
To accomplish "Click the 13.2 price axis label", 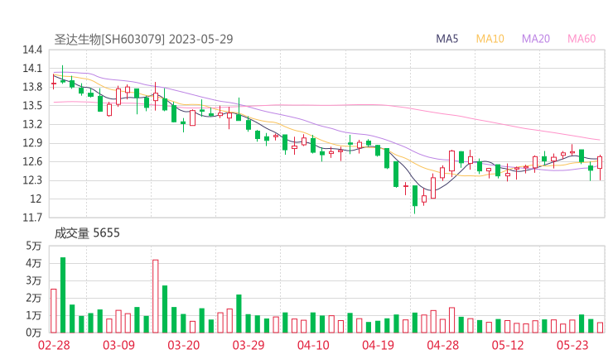I will pos(32,125).
